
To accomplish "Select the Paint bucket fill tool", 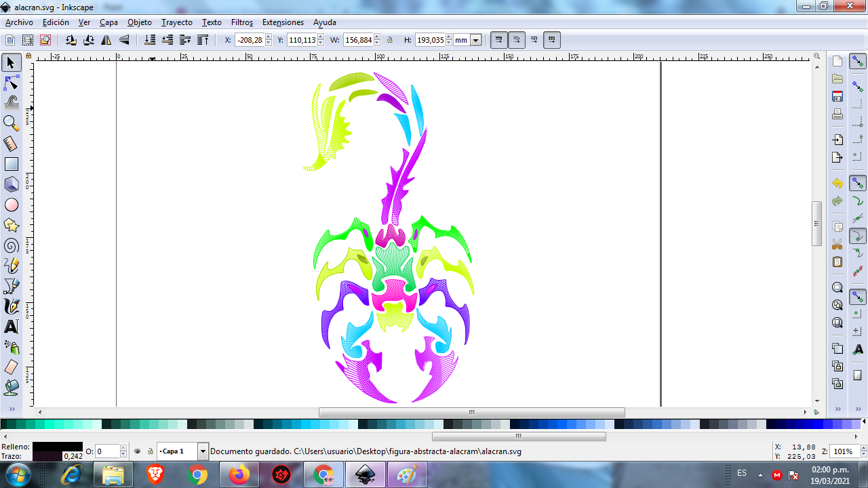I will (x=11, y=388).
